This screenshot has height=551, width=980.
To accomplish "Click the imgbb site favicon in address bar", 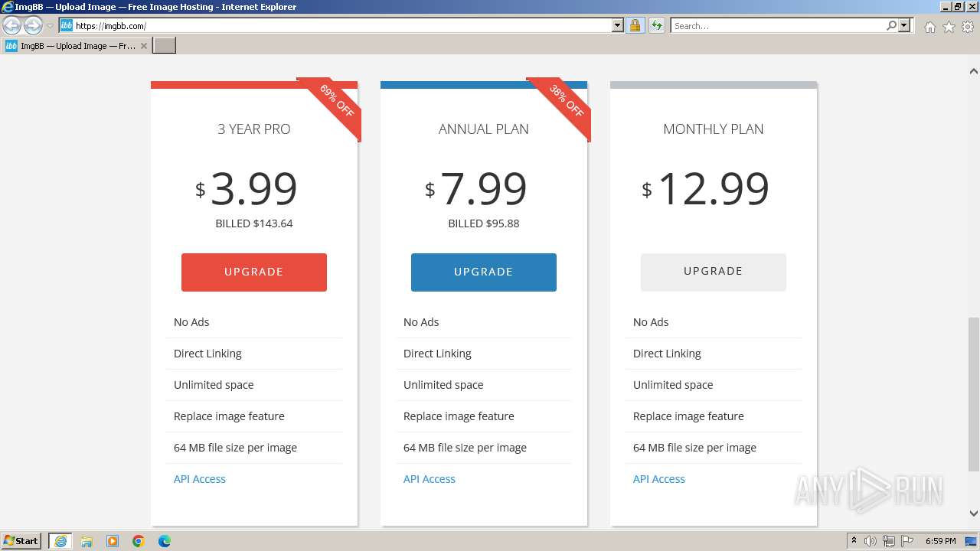I will click(67, 25).
